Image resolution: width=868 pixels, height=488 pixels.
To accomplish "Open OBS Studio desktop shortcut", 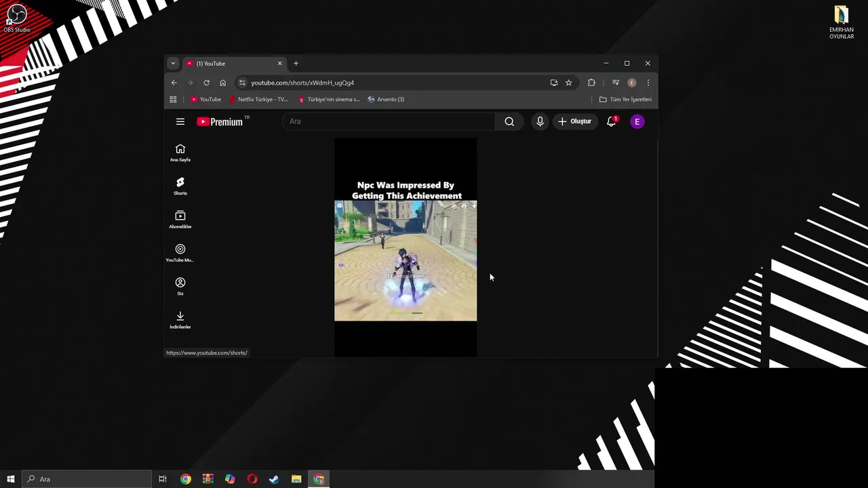I will click(x=17, y=18).
